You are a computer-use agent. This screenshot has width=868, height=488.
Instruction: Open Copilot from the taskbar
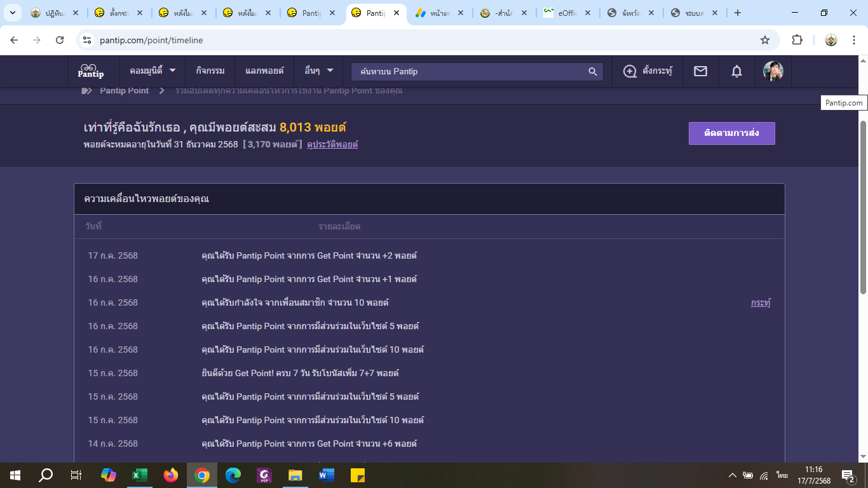(109, 475)
